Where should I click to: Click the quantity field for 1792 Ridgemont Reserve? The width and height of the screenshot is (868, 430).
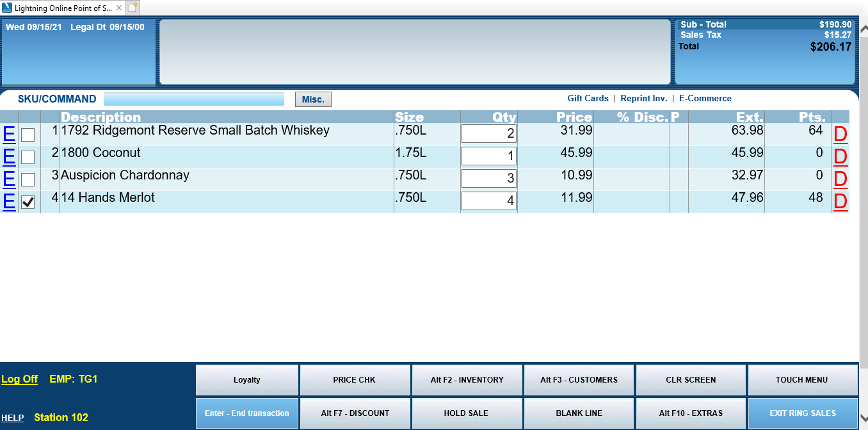[489, 133]
